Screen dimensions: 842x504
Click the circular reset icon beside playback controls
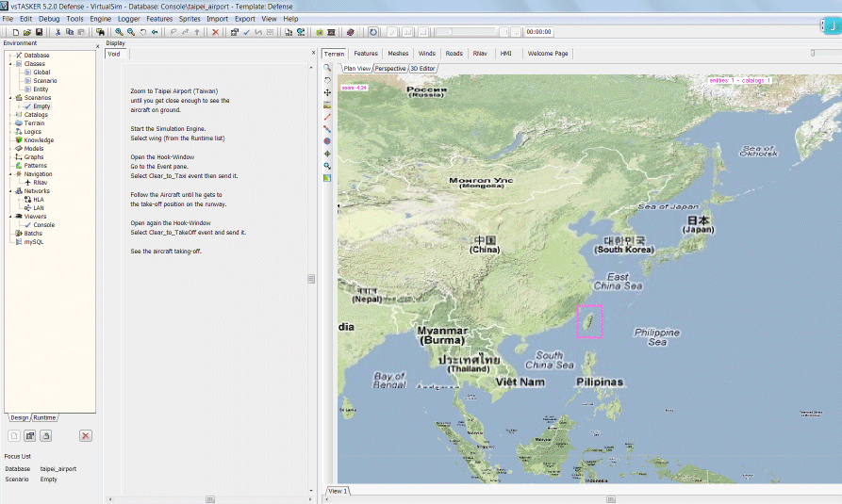point(373,32)
